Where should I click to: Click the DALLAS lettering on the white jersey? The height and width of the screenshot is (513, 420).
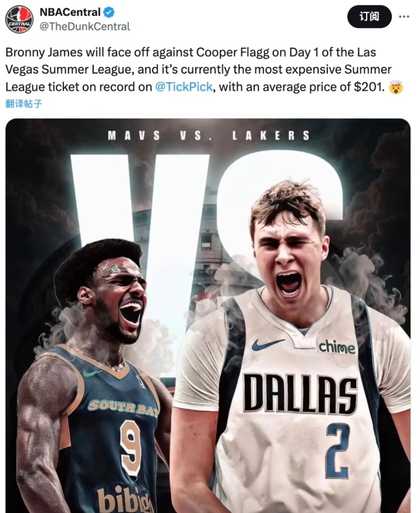tap(300, 394)
